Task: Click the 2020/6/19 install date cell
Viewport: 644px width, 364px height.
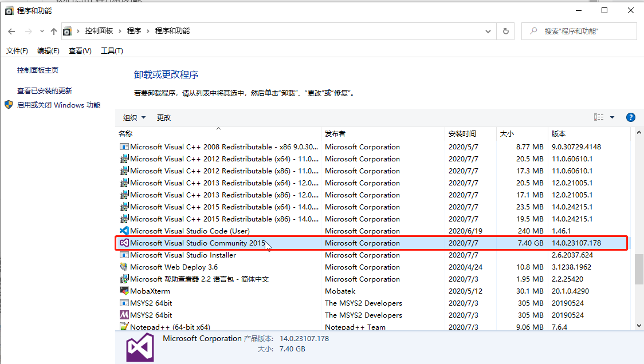Action: coord(465,231)
